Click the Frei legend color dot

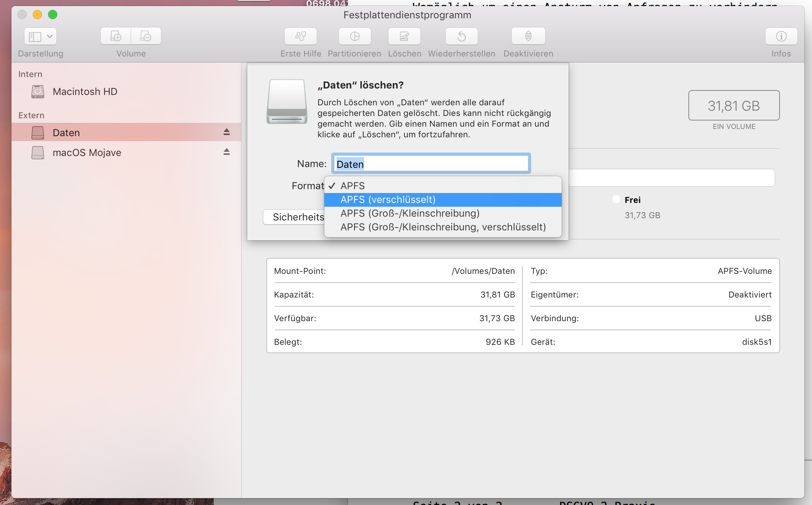[616, 199]
